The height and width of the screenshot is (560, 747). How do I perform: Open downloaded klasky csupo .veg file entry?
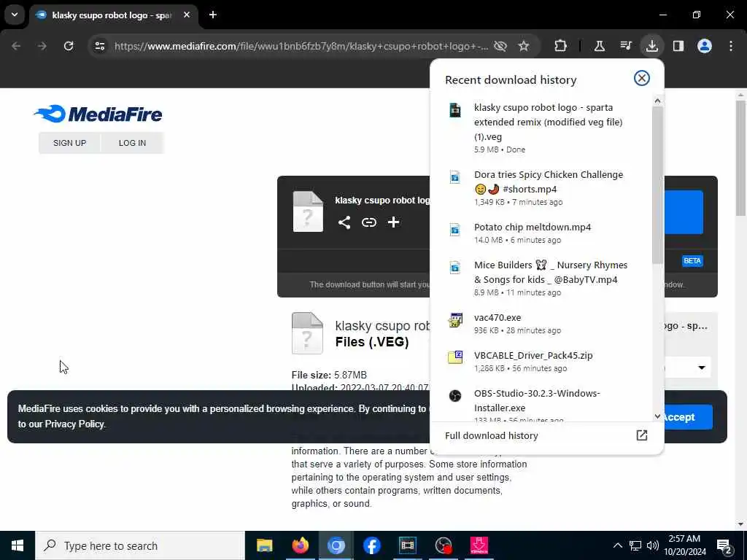coord(541,128)
